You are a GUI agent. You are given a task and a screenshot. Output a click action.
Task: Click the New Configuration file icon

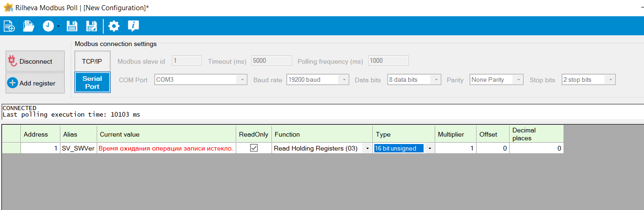pyautogui.click(x=9, y=26)
